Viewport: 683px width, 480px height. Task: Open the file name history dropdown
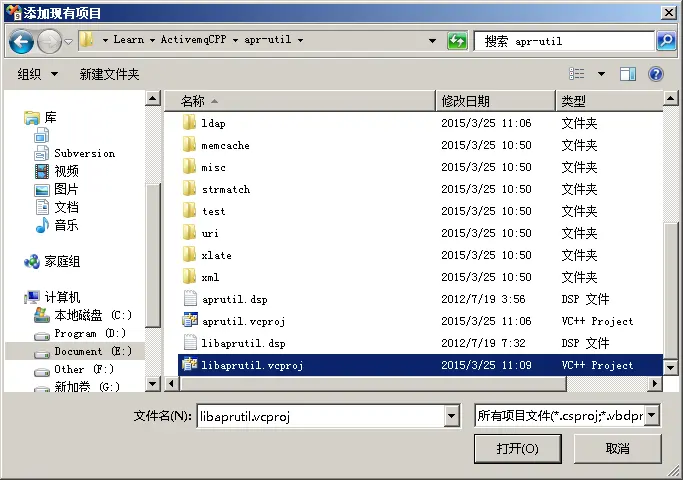(x=452, y=416)
